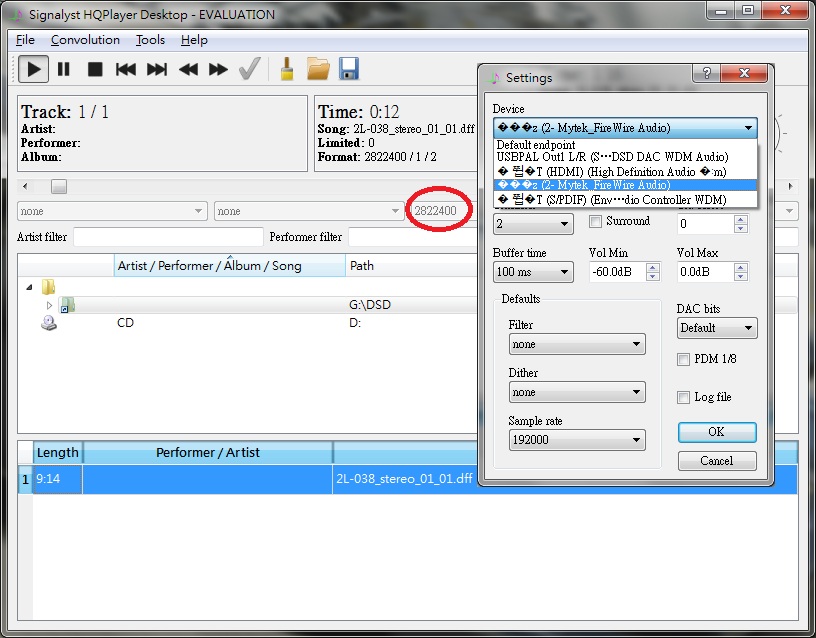The width and height of the screenshot is (816, 638).
Task: Click Cancel in Settings dialog
Action: (x=717, y=461)
